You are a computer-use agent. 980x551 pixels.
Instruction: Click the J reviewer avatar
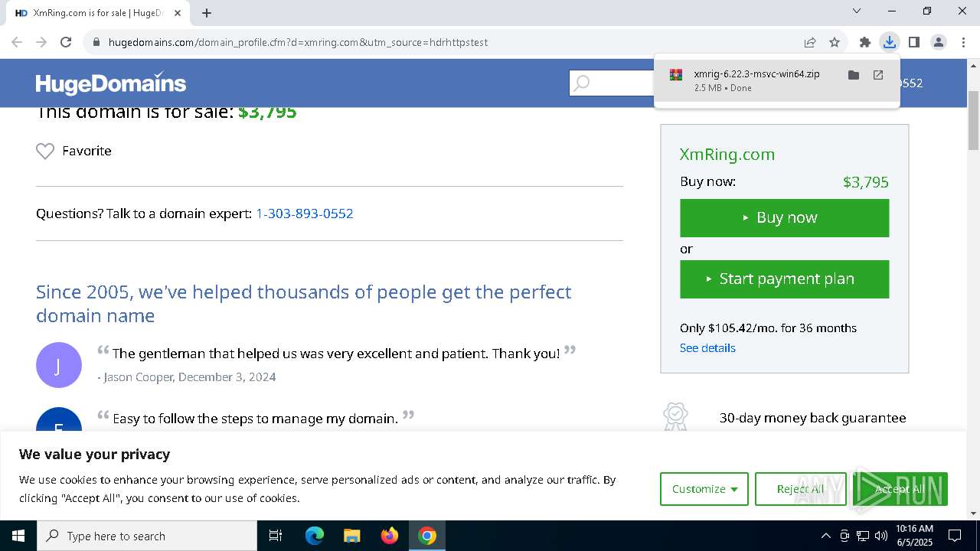click(59, 365)
